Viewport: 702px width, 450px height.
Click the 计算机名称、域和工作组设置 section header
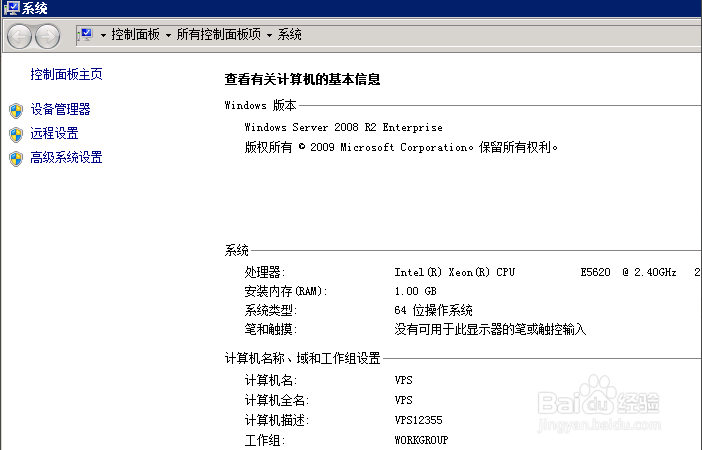point(302,358)
